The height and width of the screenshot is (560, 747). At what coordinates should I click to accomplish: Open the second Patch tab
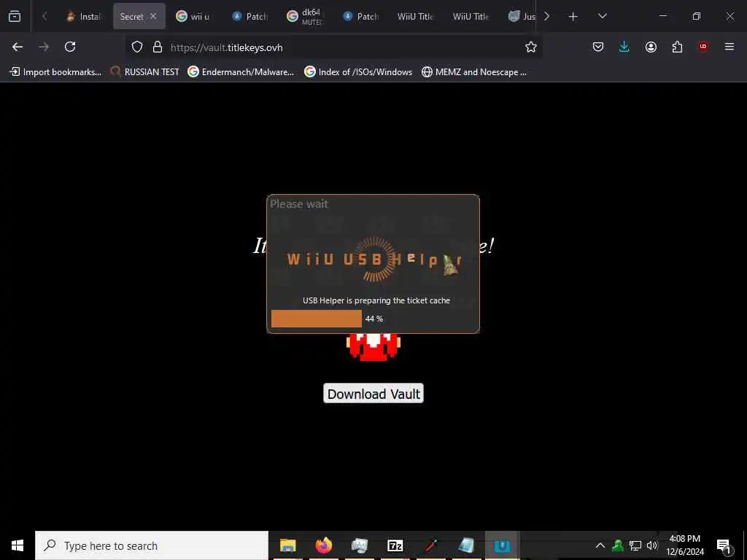coord(361,16)
